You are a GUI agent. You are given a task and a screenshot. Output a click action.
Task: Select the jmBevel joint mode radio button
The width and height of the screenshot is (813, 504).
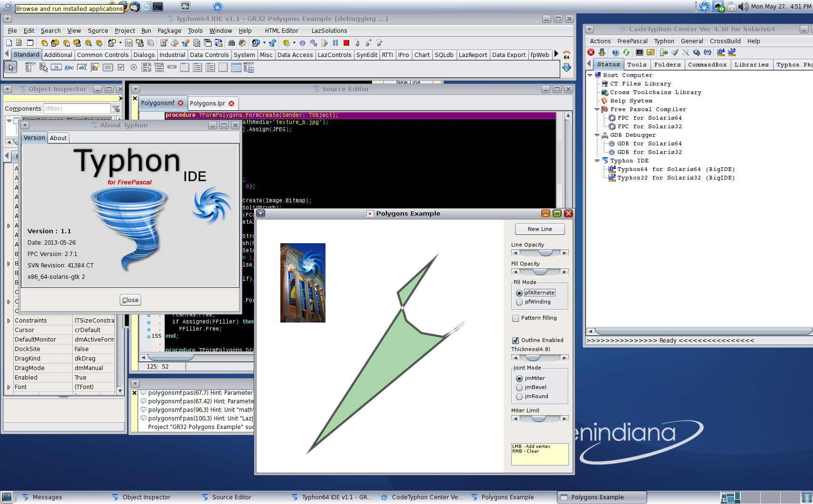pos(519,388)
